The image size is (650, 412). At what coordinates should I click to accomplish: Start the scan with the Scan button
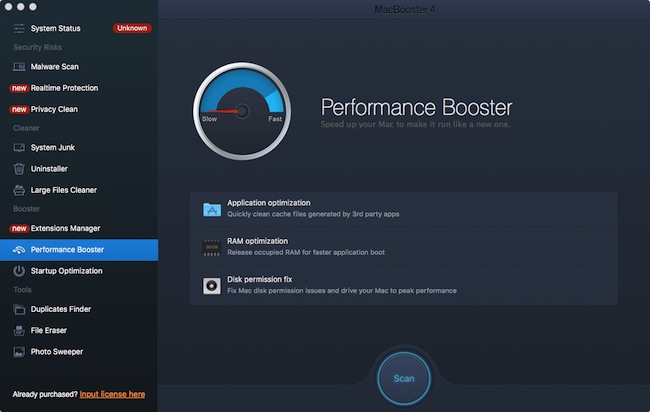(404, 378)
